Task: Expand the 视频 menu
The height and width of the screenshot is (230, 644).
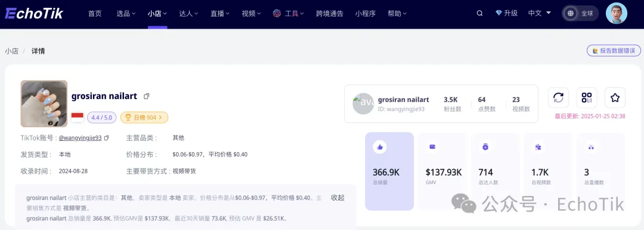Action: click(252, 13)
